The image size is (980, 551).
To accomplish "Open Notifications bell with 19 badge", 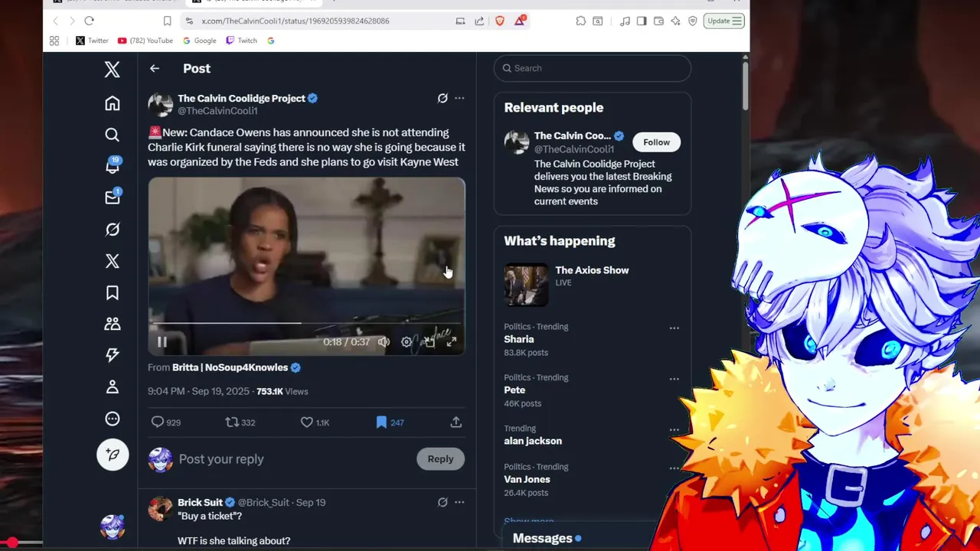I will click(x=113, y=165).
